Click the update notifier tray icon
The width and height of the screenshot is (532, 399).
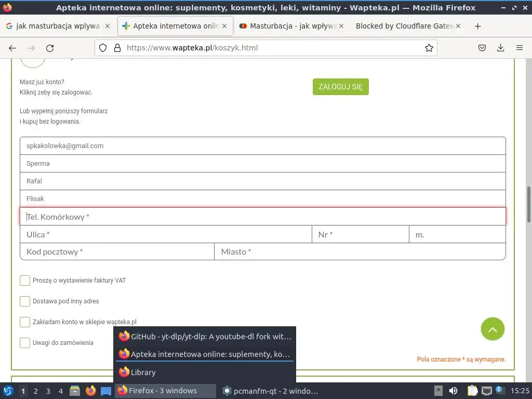click(499, 390)
